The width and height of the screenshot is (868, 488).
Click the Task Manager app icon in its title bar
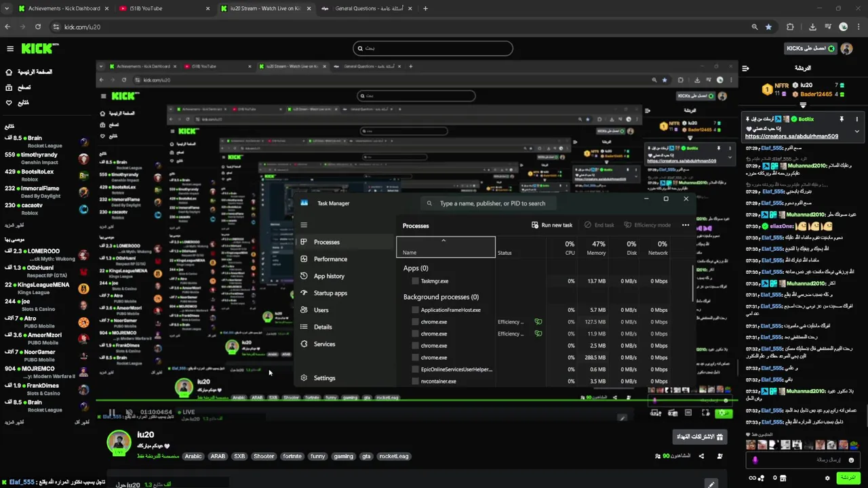tap(304, 203)
